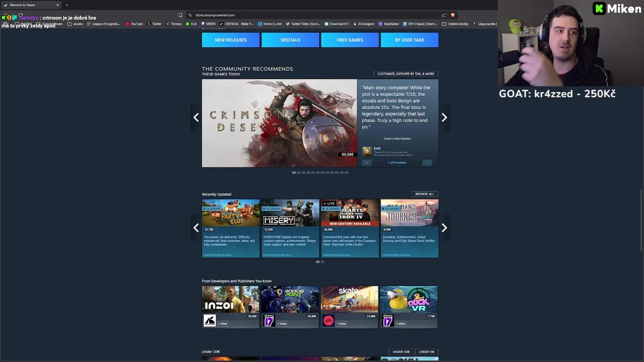Open the New Releases category
The image size is (644, 362).
230,40
